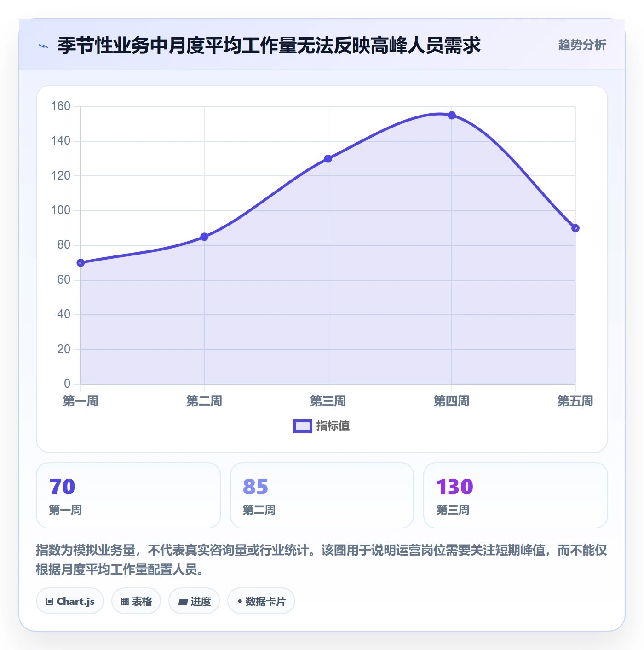Click the 指标值 legend label
Screen dimensions: 644x650
coord(333,426)
